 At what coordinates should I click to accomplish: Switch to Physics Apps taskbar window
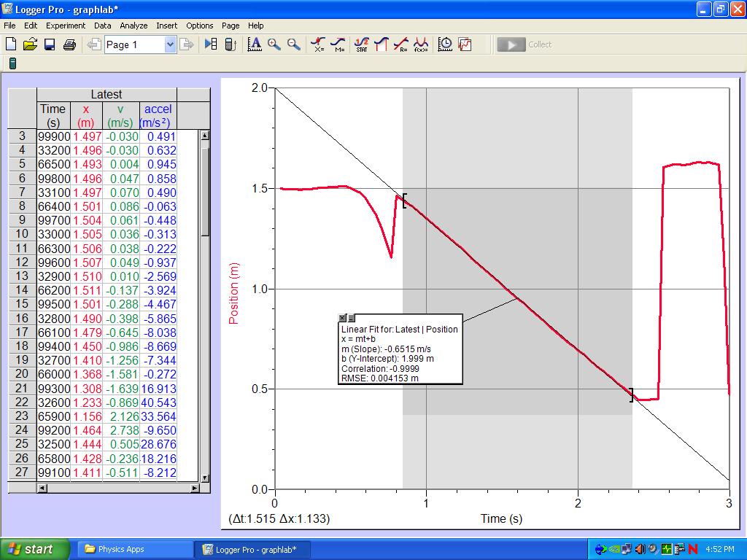click(133, 549)
